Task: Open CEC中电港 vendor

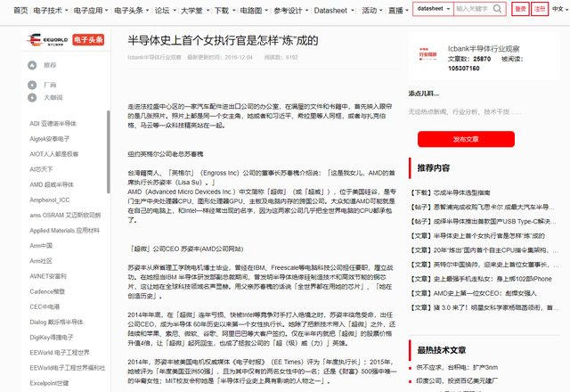Action: click(45, 306)
